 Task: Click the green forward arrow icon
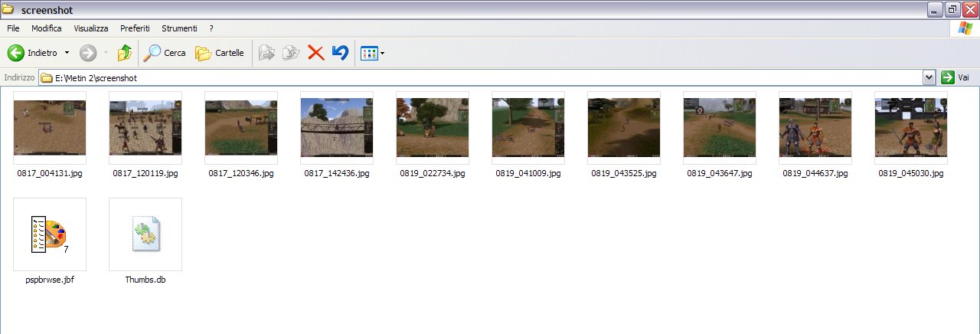88,53
